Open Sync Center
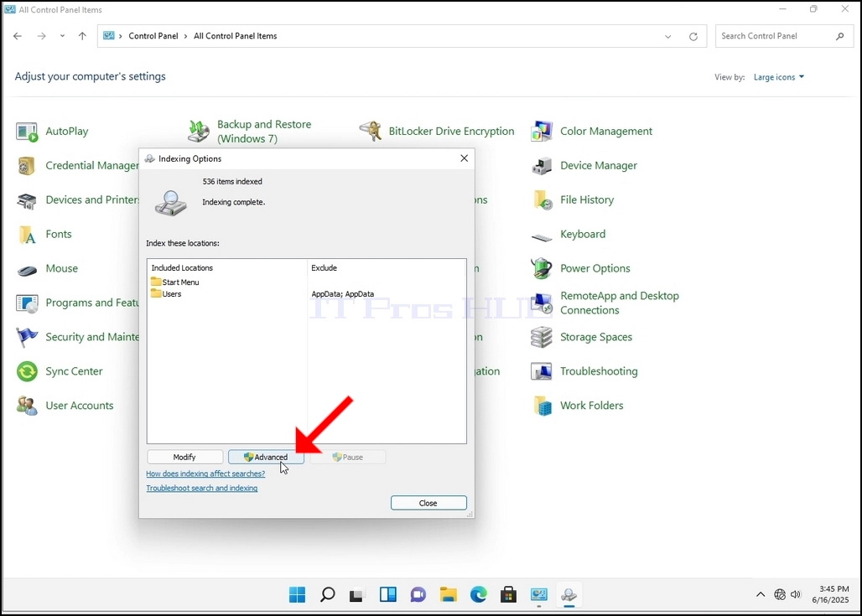862x616 pixels. [x=60, y=371]
